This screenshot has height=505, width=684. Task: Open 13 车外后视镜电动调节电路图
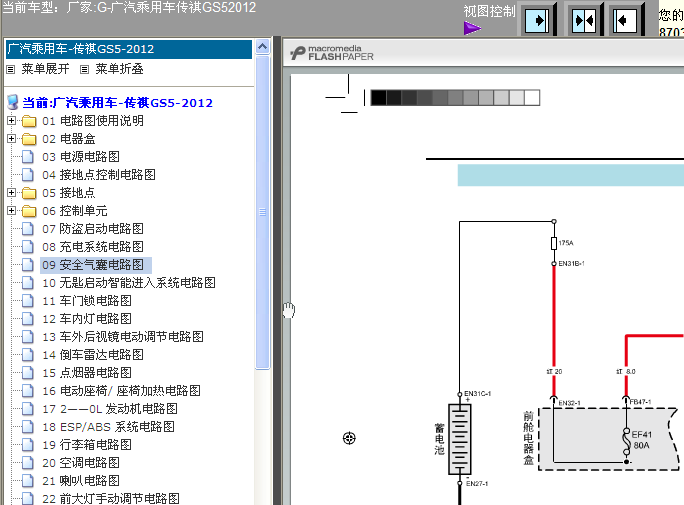[x=123, y=337]
